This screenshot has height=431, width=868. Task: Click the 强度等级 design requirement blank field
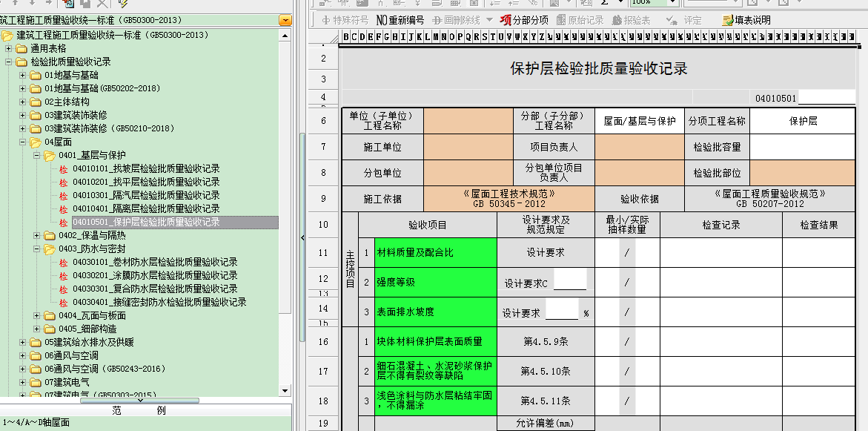(x=569, y=282)
